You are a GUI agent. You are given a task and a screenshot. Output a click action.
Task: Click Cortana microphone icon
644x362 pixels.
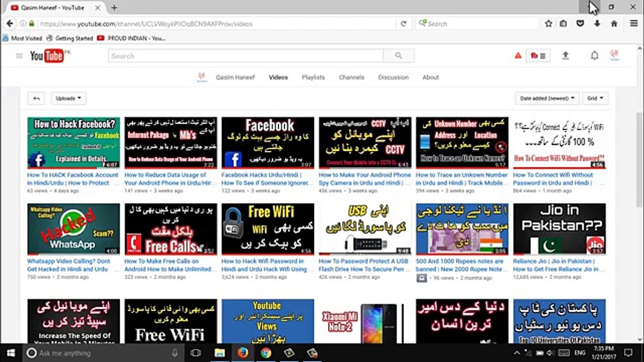coord(175,353)
